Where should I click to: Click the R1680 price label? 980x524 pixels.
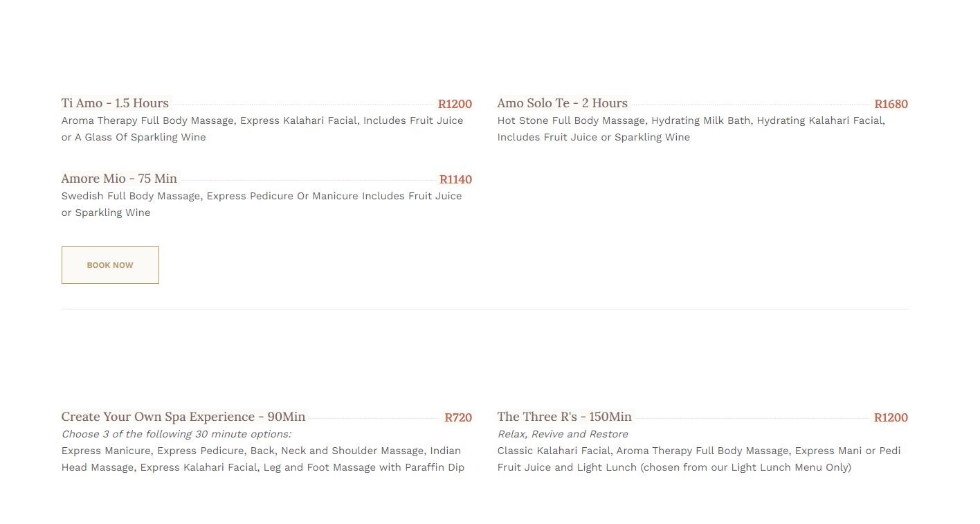[x=891, y=104]
